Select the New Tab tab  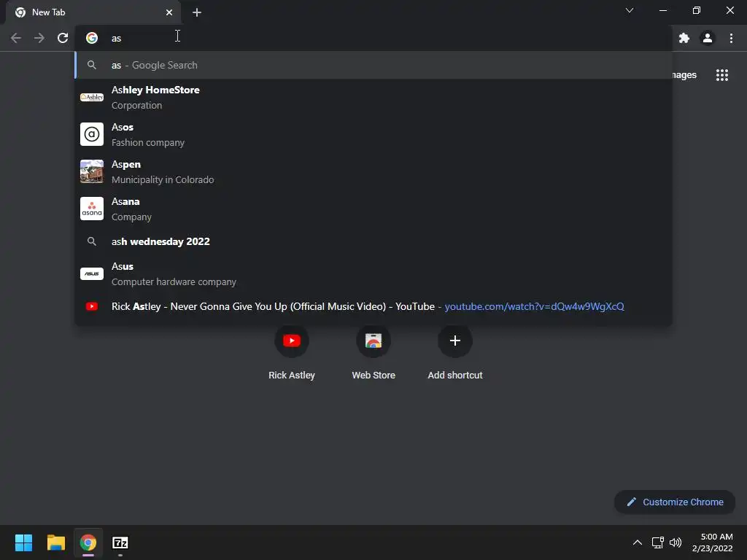(93, 12)
